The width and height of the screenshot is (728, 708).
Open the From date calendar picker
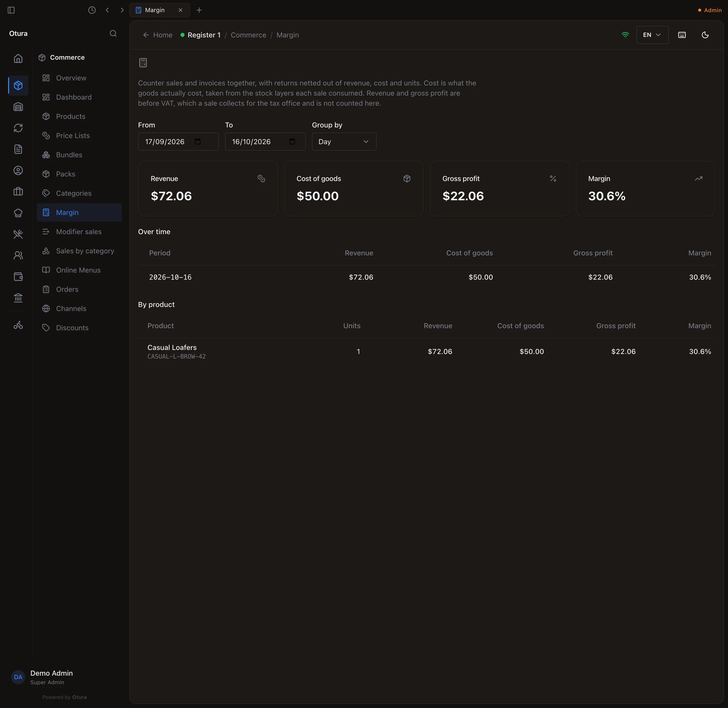pyautogui.click(x=197, y=142)
